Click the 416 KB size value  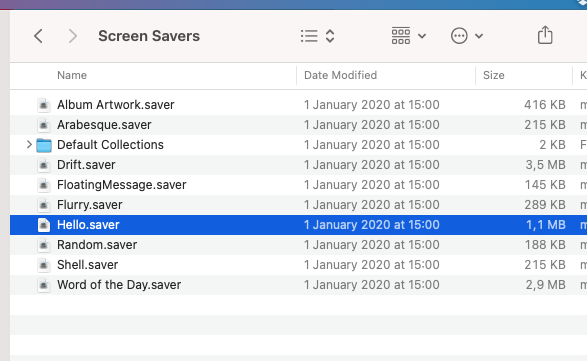(x=545, y=105)
